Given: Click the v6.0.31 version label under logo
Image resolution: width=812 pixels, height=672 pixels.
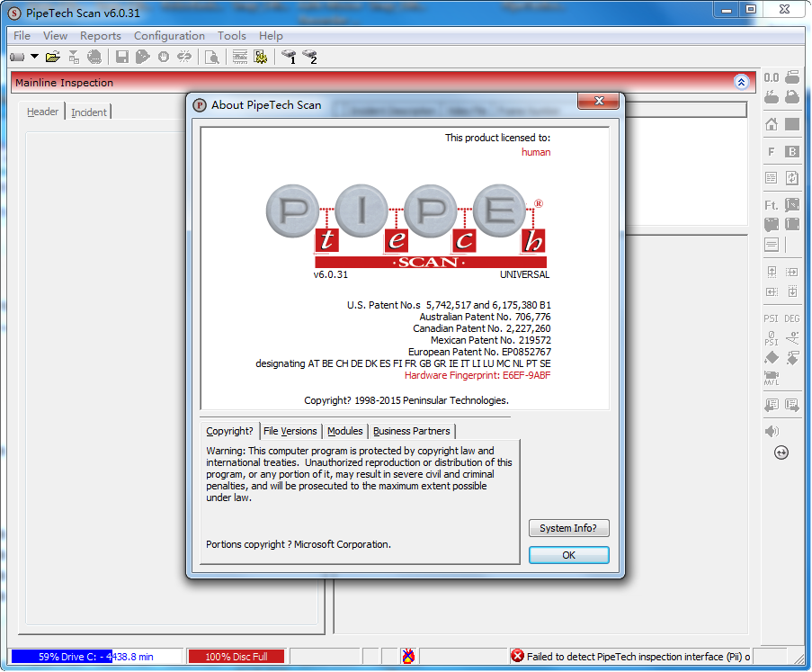Looking at the screenshot, I should (330, 274).
